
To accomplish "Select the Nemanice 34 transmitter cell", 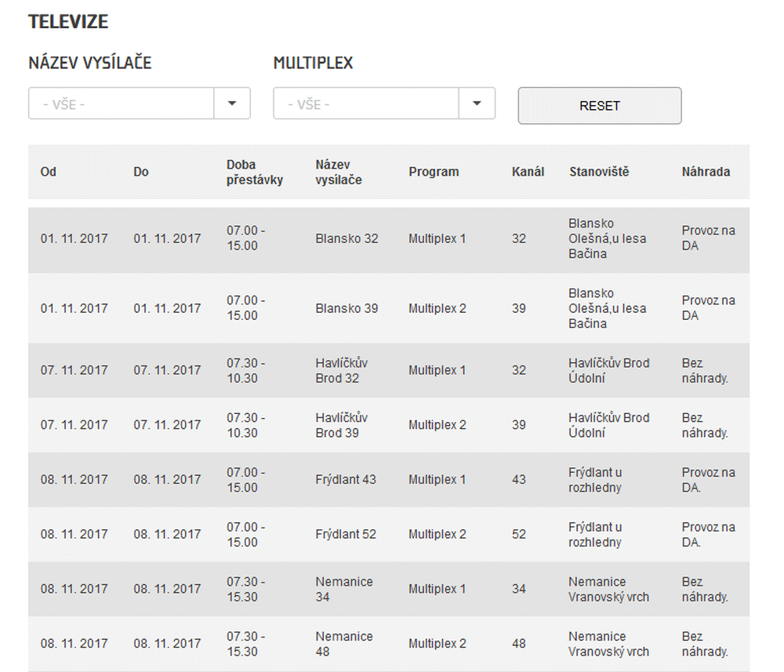I will pos(344,589).
